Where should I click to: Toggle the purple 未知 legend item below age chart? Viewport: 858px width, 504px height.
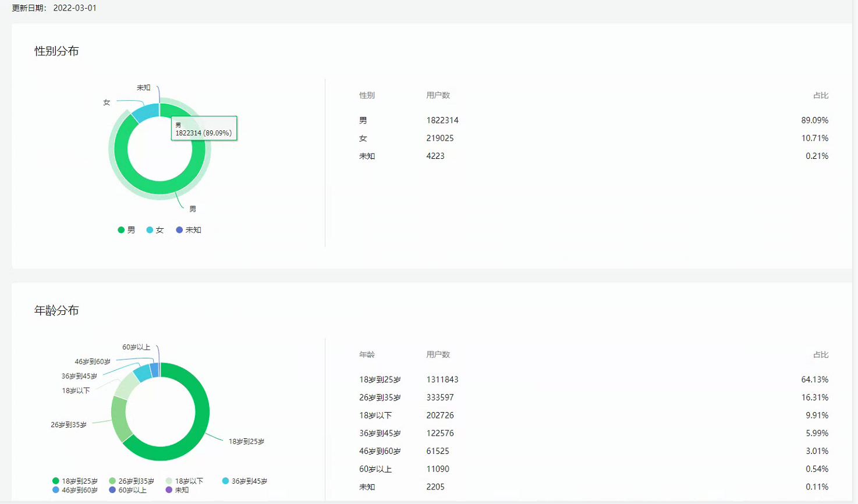[x=178, y=490]
